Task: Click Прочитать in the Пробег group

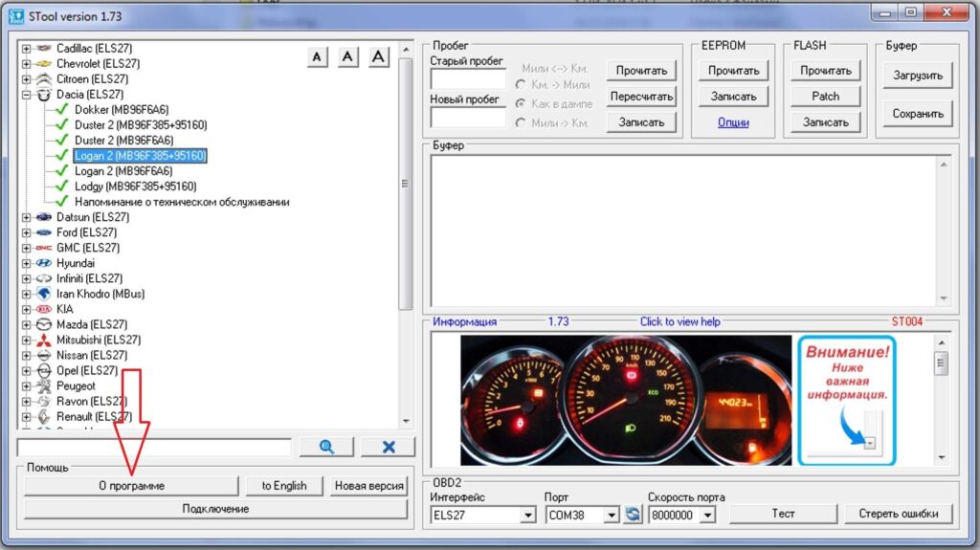Action: click(x=641, y=71)
